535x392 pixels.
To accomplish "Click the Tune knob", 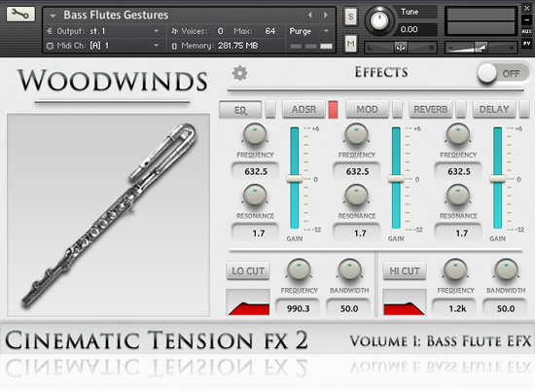I will pyautogui.click(x=378, y=20).
